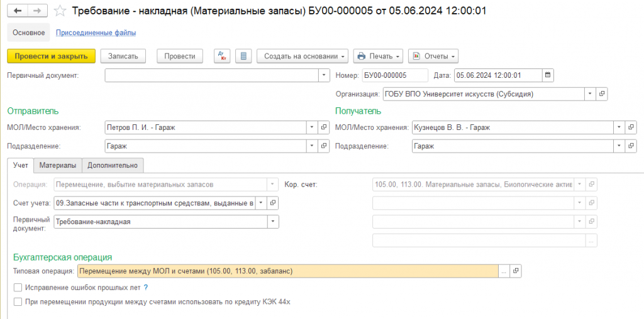Viewport: 644px width, 319px height.
Task: Open sender Подразделение 'Гараж' form icon
Action: (x=324, y=146)
